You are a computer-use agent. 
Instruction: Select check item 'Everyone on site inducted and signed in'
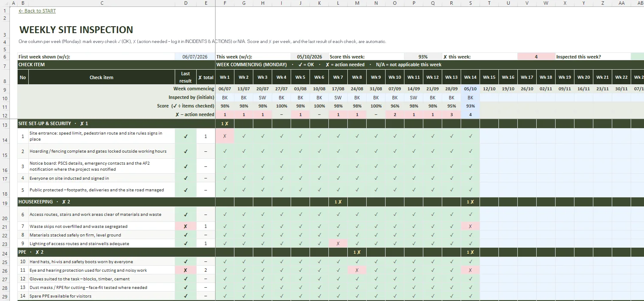point(102,178)
